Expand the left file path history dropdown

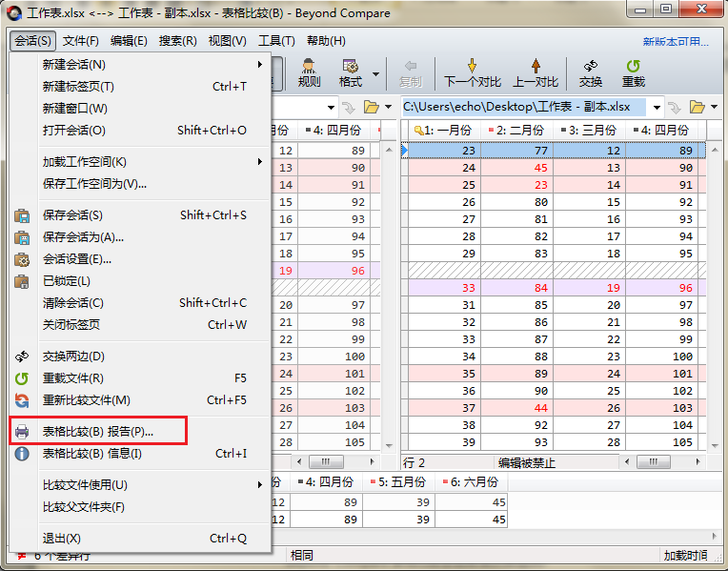click(x=331, y=108)
